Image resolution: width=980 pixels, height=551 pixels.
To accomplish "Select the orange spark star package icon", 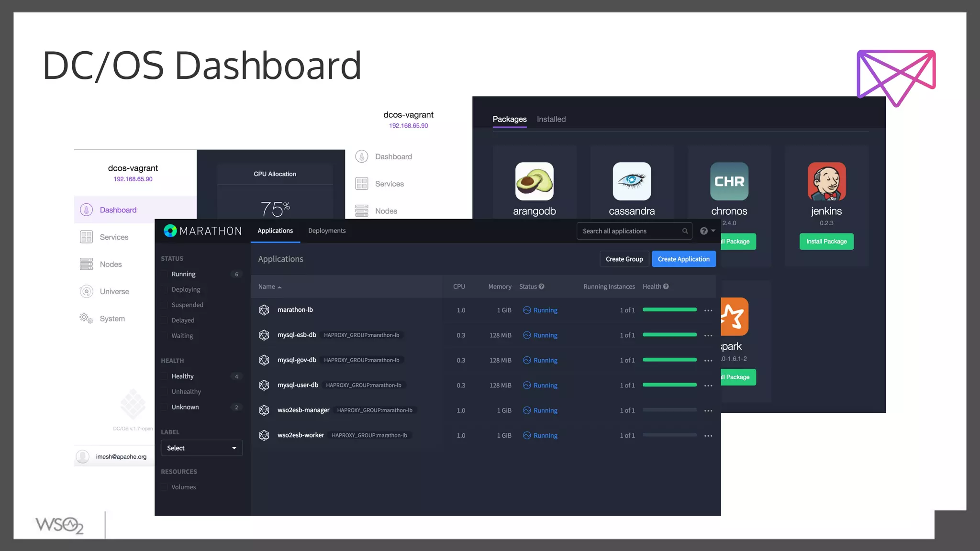I will click(x=735, y=317).
